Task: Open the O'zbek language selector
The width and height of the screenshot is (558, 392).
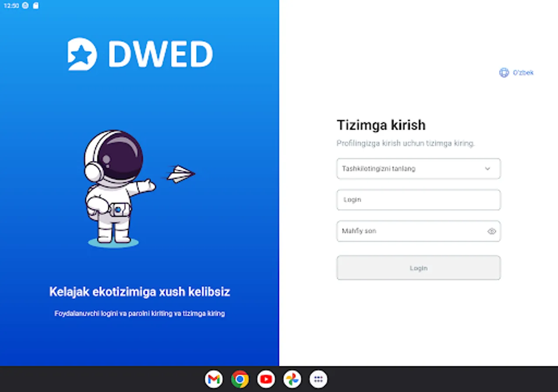Action: point(517,73)
